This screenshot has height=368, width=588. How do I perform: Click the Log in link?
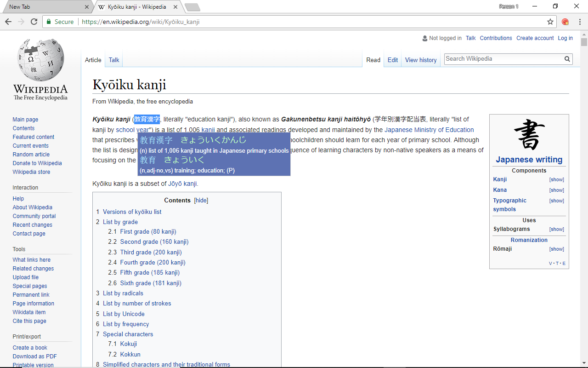pos(565,38)
